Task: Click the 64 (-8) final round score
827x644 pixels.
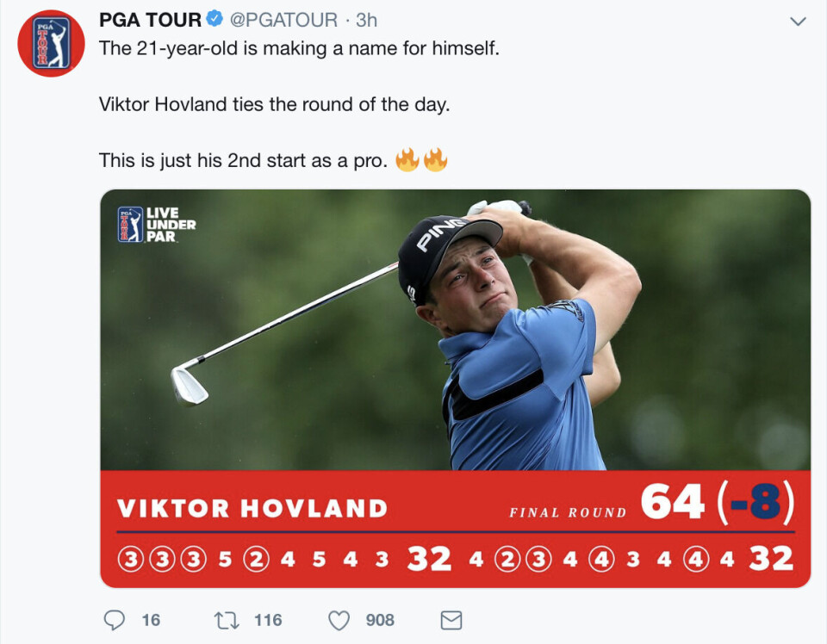Action: 718,502
